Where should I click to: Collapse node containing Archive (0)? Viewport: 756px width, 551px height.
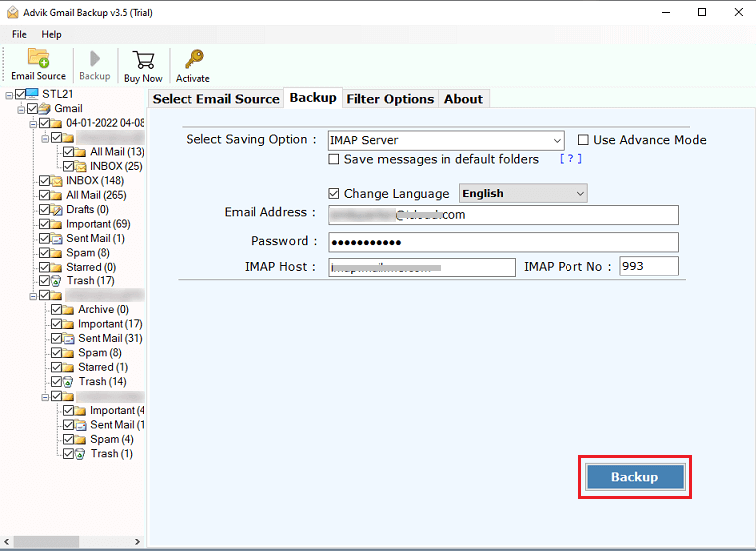tap(33, 296)
